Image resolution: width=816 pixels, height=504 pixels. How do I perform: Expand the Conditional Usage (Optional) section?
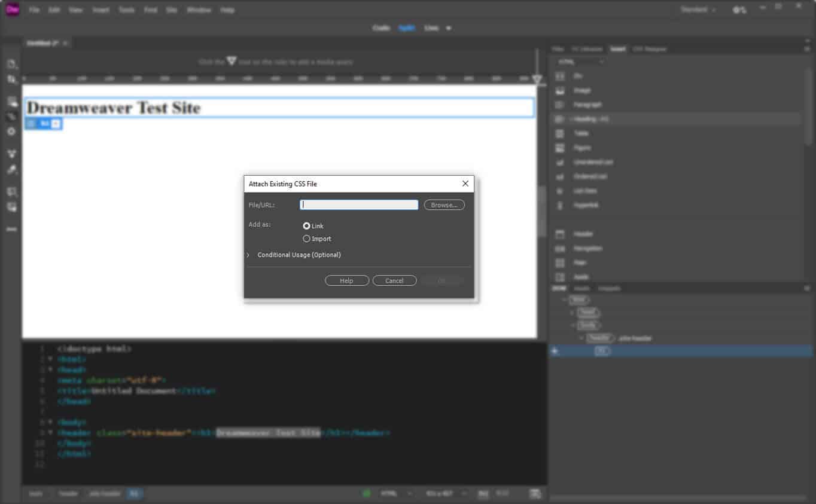[x=248, y=255]
